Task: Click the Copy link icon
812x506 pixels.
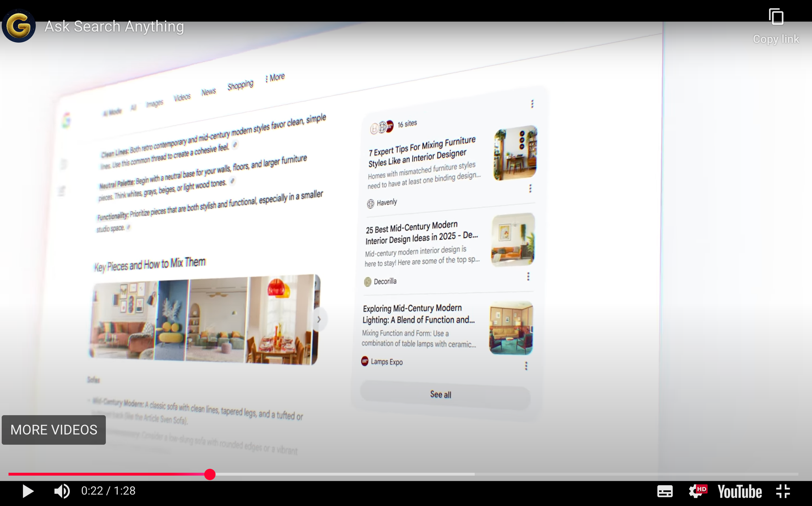Action: [x=776, y=17]
